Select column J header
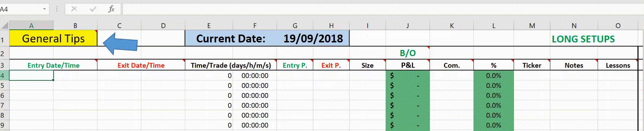The width and height of the screenshot is (644, 131). tap(408, 26)
